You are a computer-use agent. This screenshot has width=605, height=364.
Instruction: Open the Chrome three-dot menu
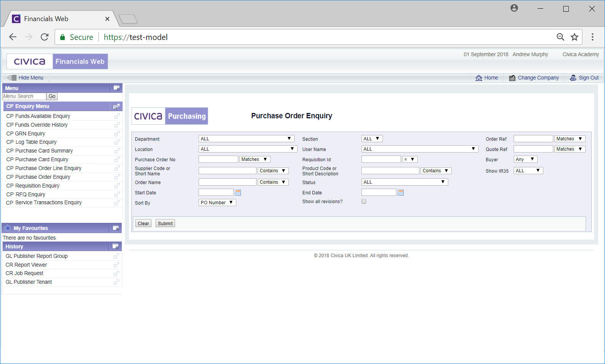[592, 37]
